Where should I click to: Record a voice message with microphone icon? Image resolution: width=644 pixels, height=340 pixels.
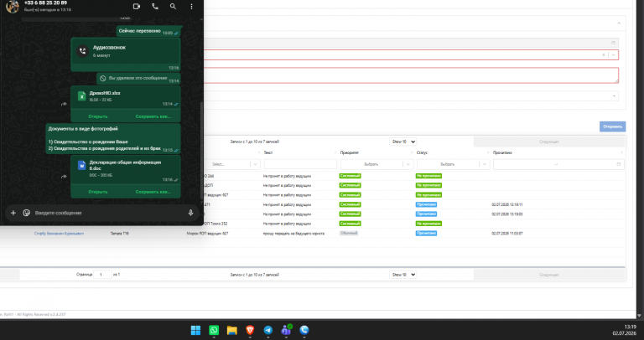pos(190,213)
